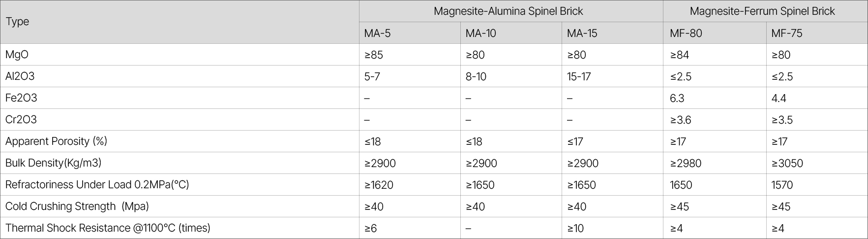Click the Type header cell
Viewport: 868px width, 239px height.
17,22
